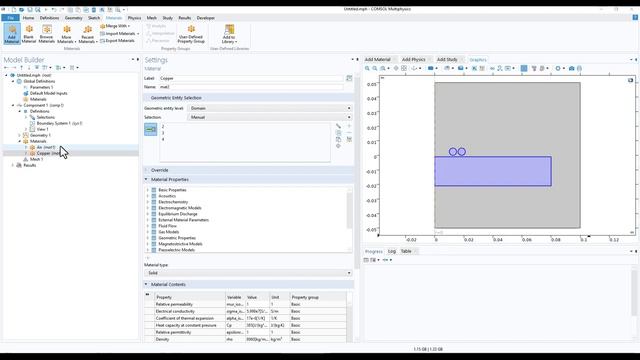Collapse the Global Definitions node

(13, 81)
